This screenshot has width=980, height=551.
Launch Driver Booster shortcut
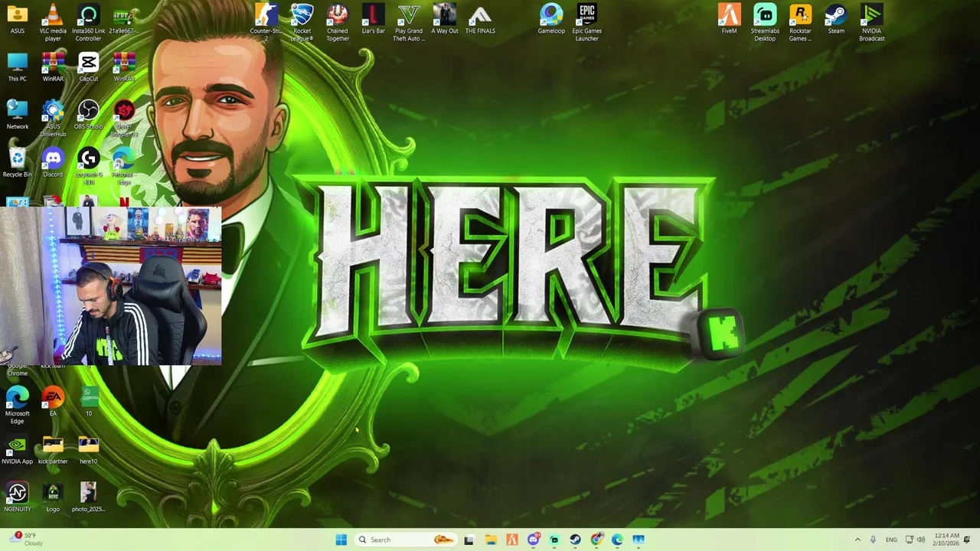(124, 119)
